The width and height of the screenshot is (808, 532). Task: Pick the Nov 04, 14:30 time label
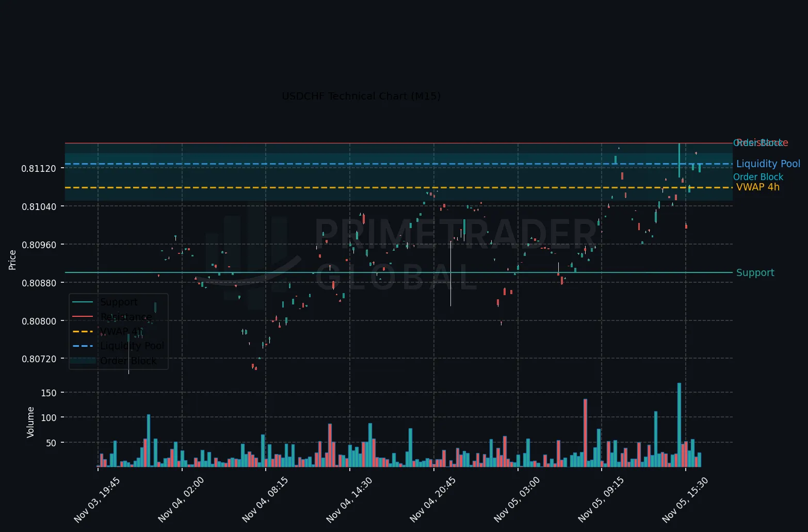349,500
